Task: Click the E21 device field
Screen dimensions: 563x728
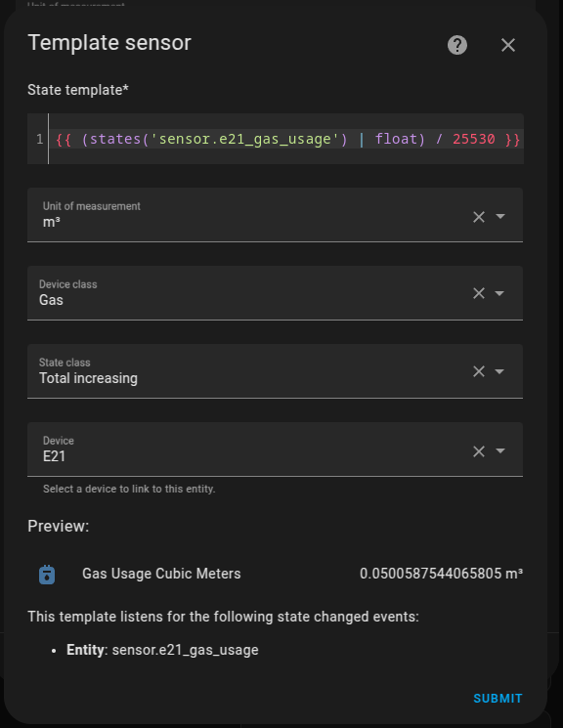Action: 275,450
